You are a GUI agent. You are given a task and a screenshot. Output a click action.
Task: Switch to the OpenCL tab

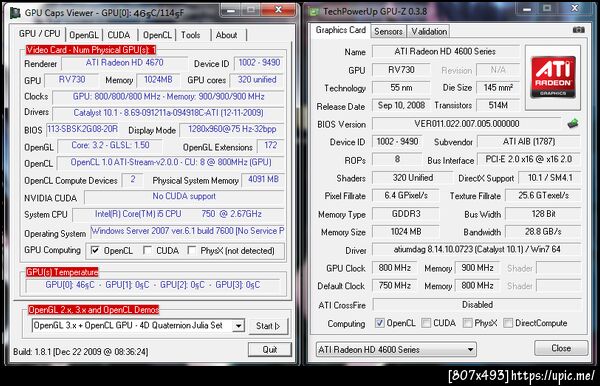(x=157, y=35)
